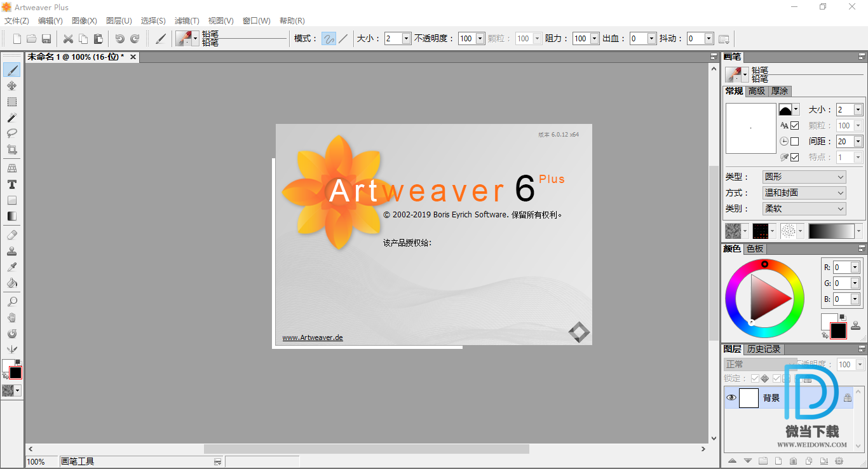Open the 滤镜 (Filter) menu

187,21
